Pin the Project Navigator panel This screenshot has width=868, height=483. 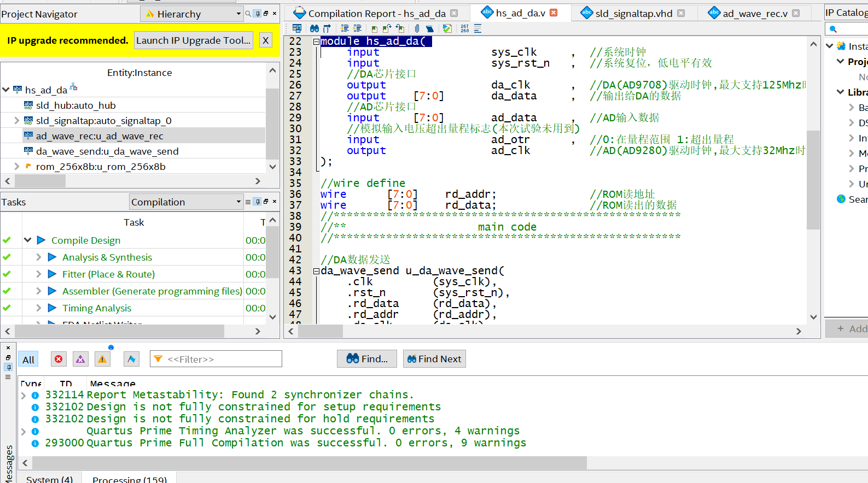pyautogui.click(x=258, y=14)
